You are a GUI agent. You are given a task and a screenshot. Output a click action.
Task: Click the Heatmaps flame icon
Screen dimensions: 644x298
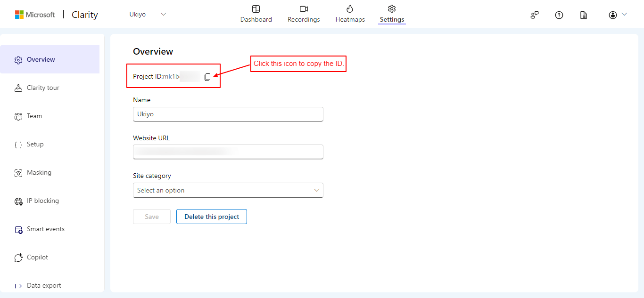pyautogui.click(x=350, y=9)
